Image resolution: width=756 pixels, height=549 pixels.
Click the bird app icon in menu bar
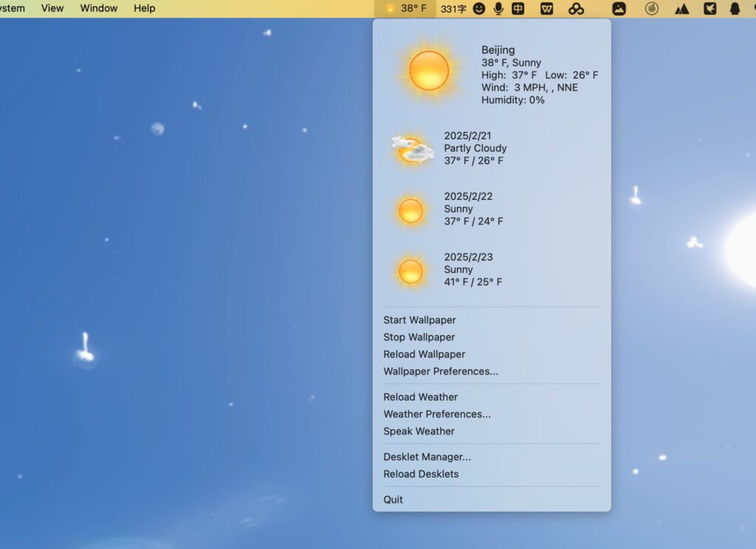711,8
